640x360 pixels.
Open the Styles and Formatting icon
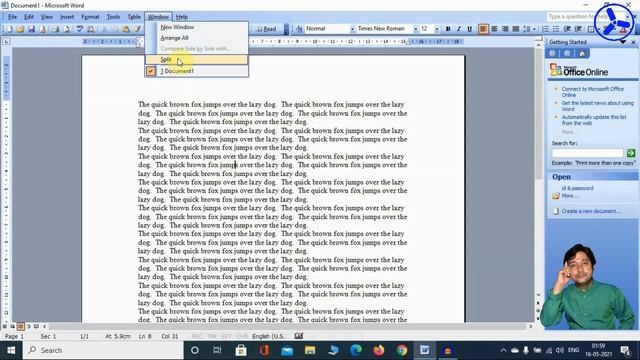pyautogui.click(x=299, y=29)
